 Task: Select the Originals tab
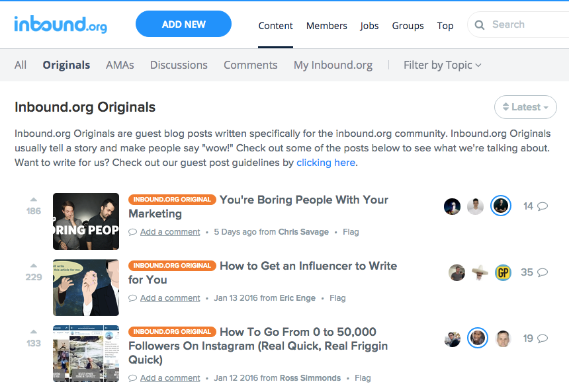(66, 65)
